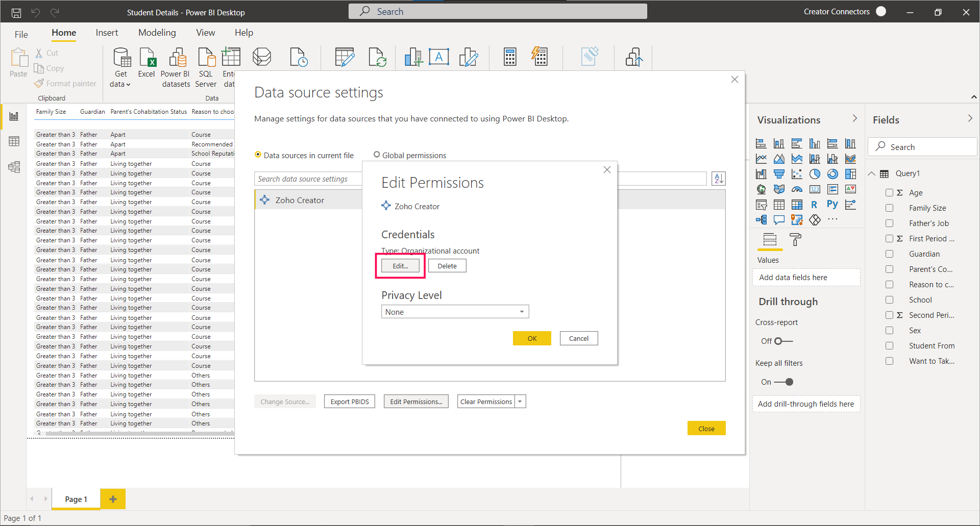
Task: Select the Python visual icon
Action: [x=832, y=205]
